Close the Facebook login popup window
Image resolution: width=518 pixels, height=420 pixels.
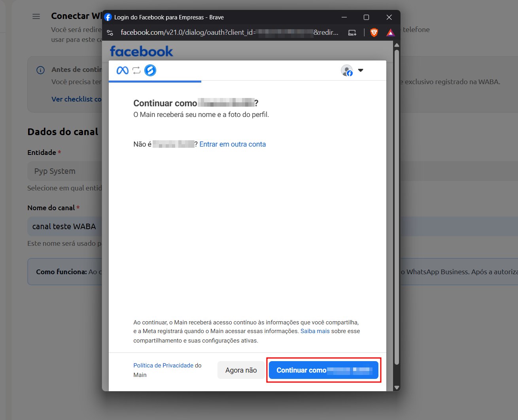pos(389,17)
